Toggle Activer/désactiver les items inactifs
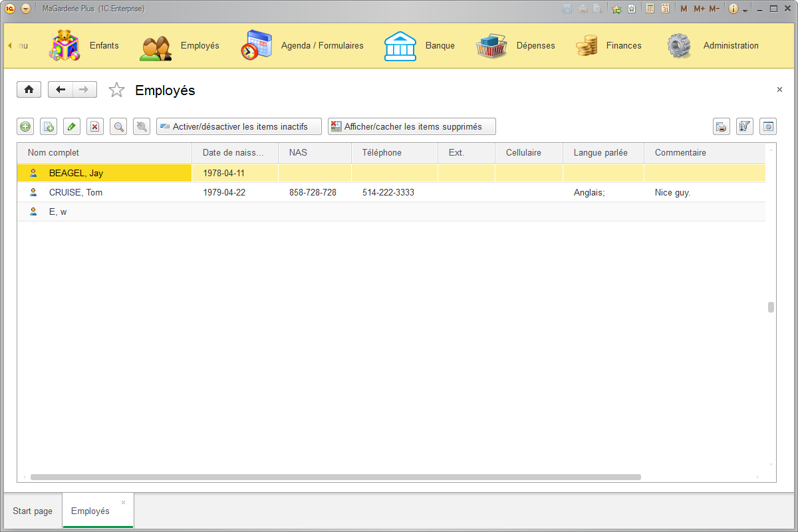Screen dimensions: 798x532 [x=238, y=126]
